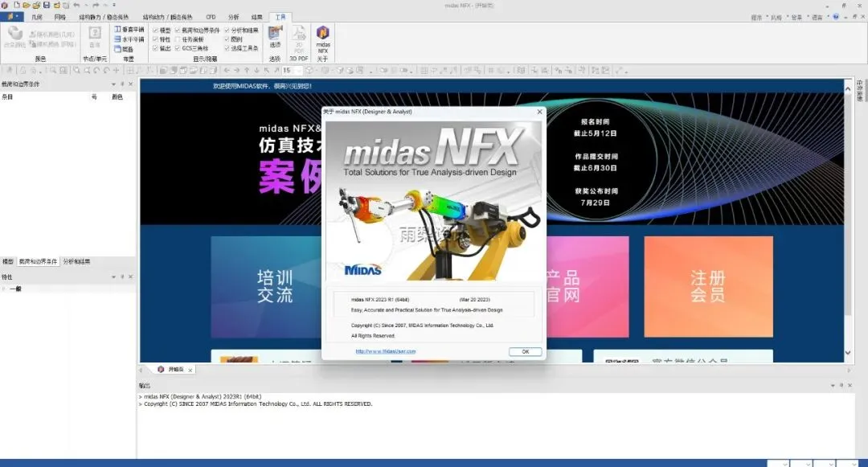
Task: Click the New file icon in quick access
Action: [17, 5]
